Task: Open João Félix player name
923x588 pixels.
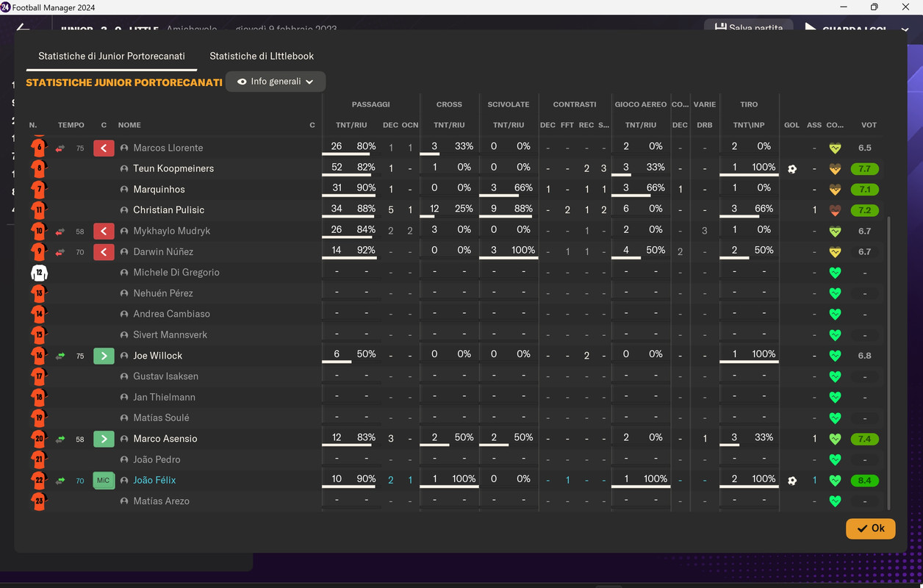Action: (154, 481)
